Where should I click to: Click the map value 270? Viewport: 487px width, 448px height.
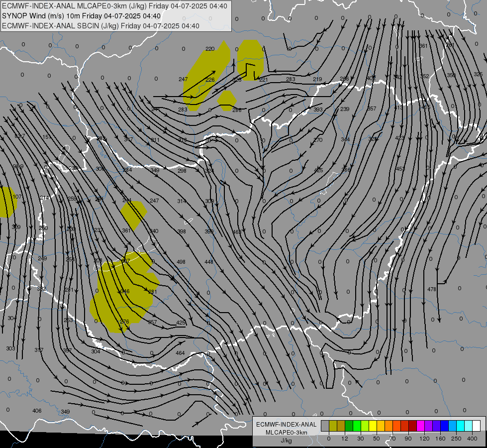[318, 140]
